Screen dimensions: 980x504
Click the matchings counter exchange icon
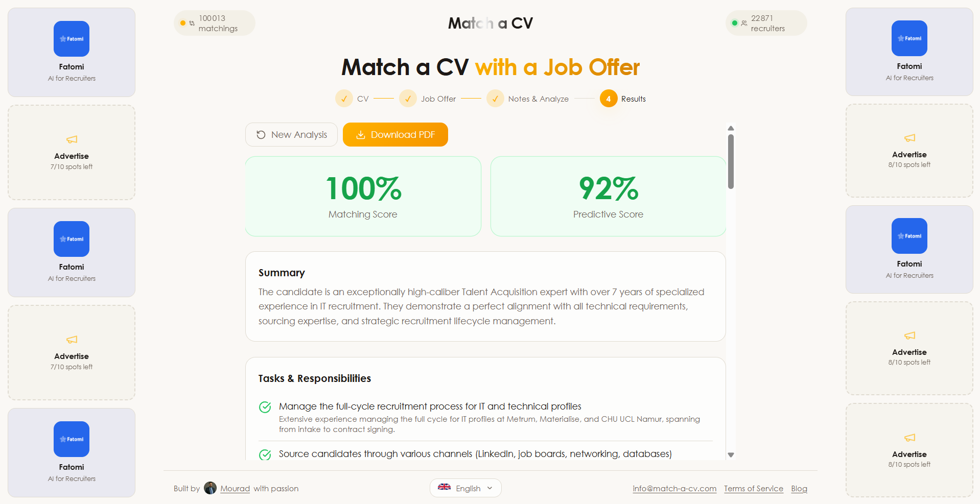pyautogui.click(x=191, y=23)
